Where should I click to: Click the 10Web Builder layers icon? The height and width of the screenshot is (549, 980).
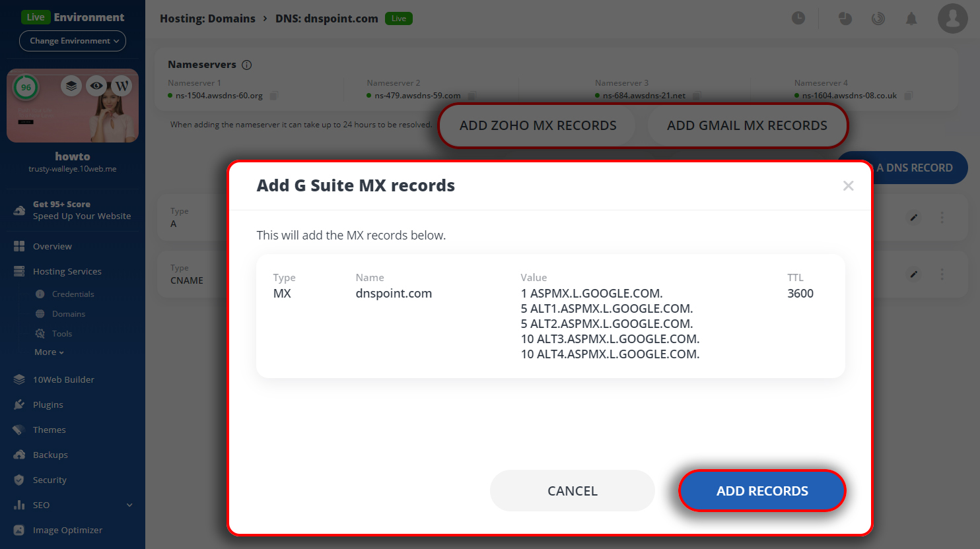pyautogui.click(x=19, y=379)
